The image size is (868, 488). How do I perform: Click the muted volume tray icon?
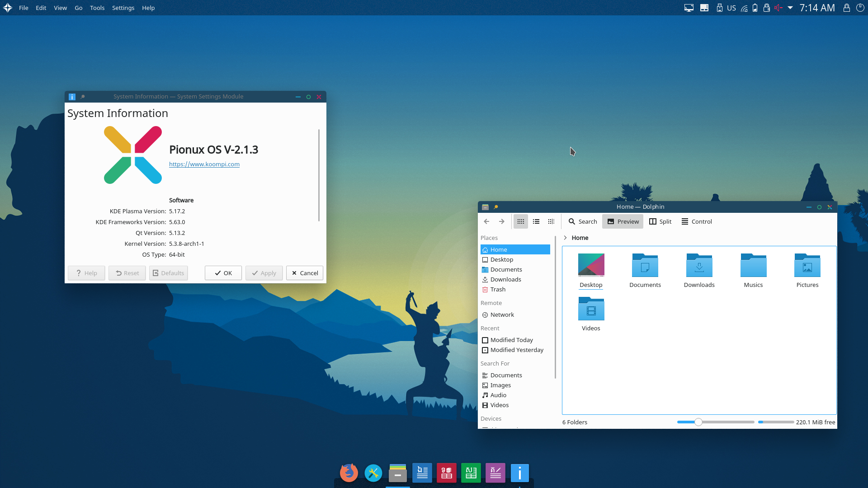[x=778, y=8]
